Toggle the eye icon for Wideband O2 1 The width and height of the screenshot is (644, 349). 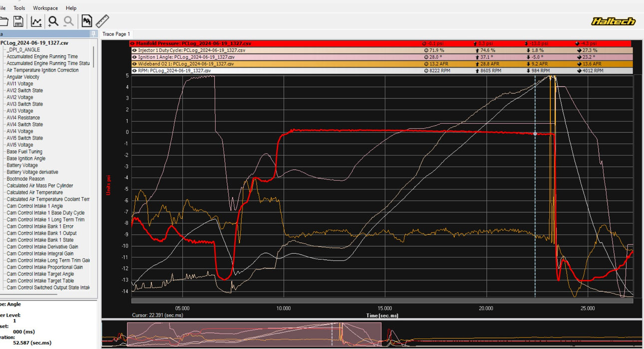(134, 64)
